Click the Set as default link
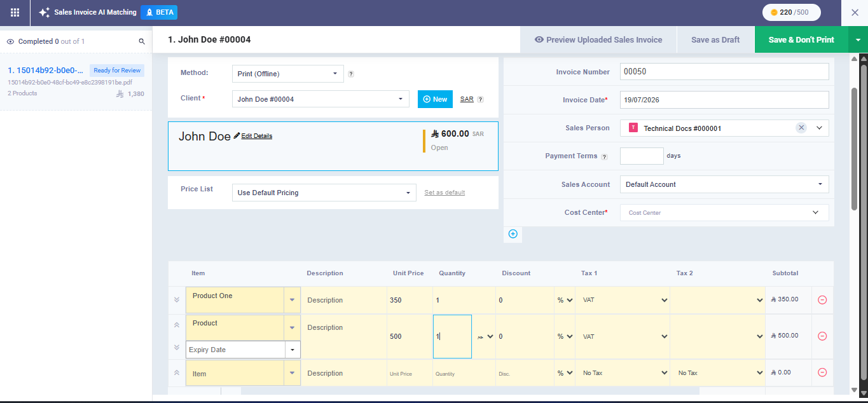Viewport: 868px width, 403px height. tap(444, 193)
